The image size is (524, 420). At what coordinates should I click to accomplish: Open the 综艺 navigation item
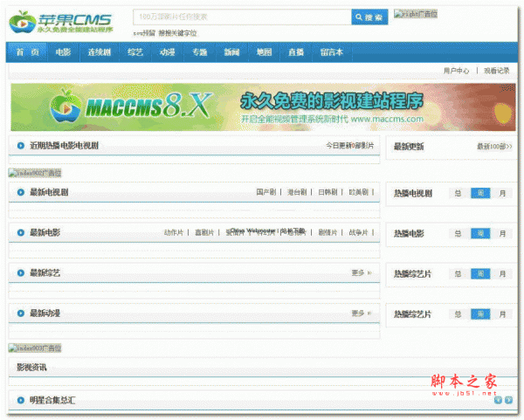[x=135, y=52]
